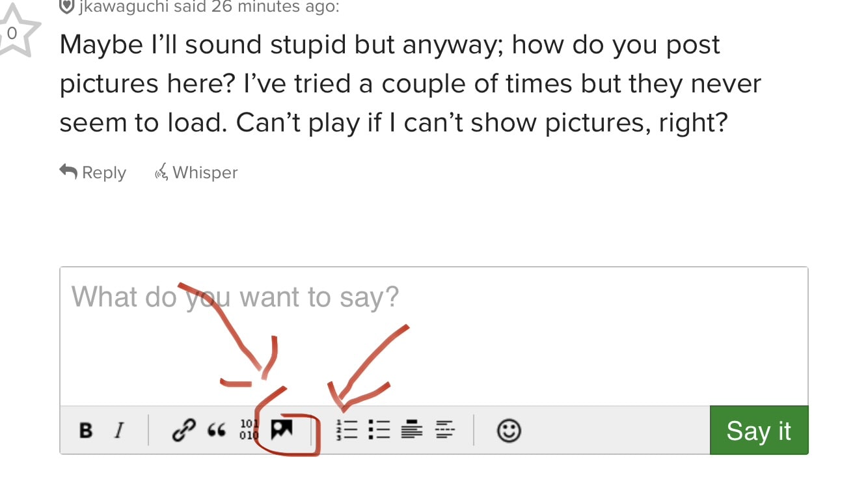Click the insert image icon
Image resolution: width=868 pixels, height=488 pixels.
(282, 429)
